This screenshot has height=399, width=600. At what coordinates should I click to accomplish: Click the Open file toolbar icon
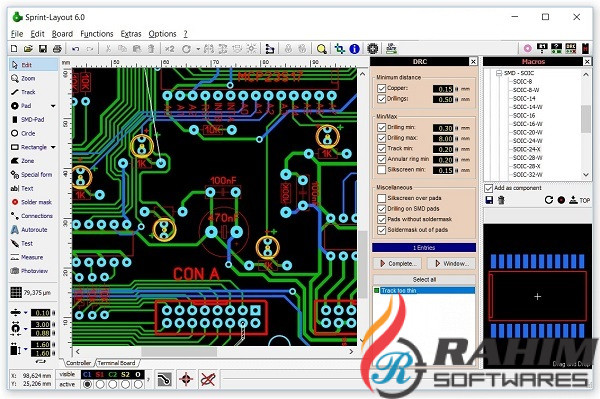coord(28,49)
